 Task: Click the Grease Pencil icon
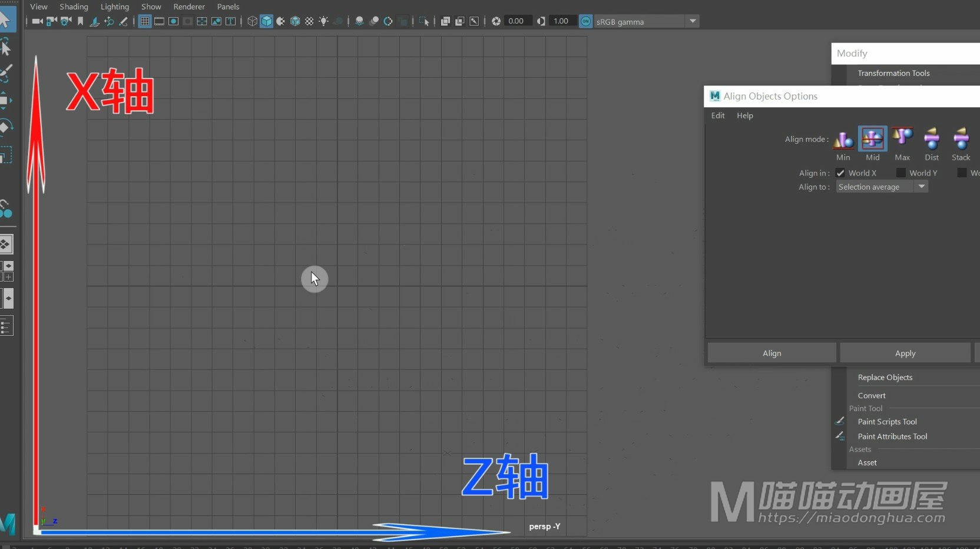[124, 21]
